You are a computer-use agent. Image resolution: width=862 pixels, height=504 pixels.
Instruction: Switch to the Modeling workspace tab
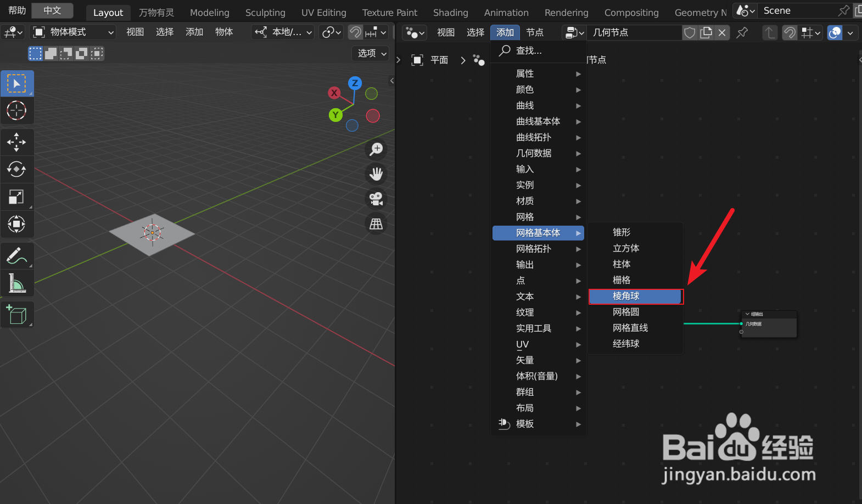210,12
